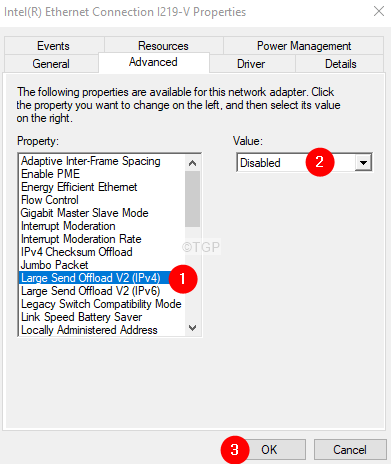The height and width of the screenshot is (464, 391).
Task: Open the Details tab
Action: pos(341,64)
